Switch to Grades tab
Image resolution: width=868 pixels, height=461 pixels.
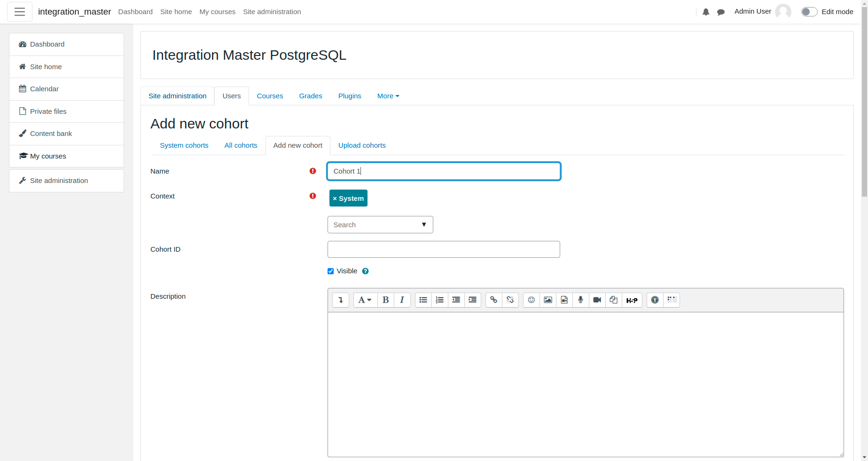(311, 96)
